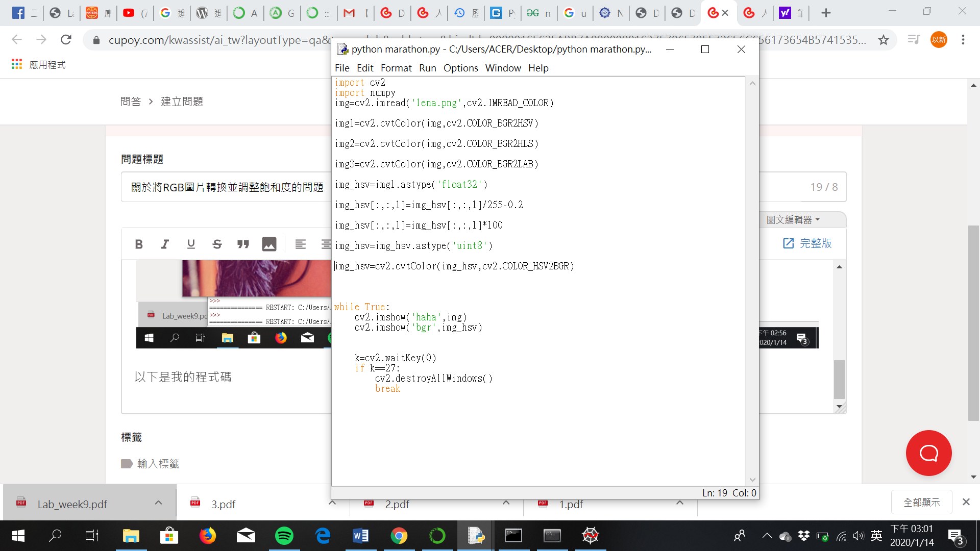Launch Spotify from the taskbar

point(284,536)
